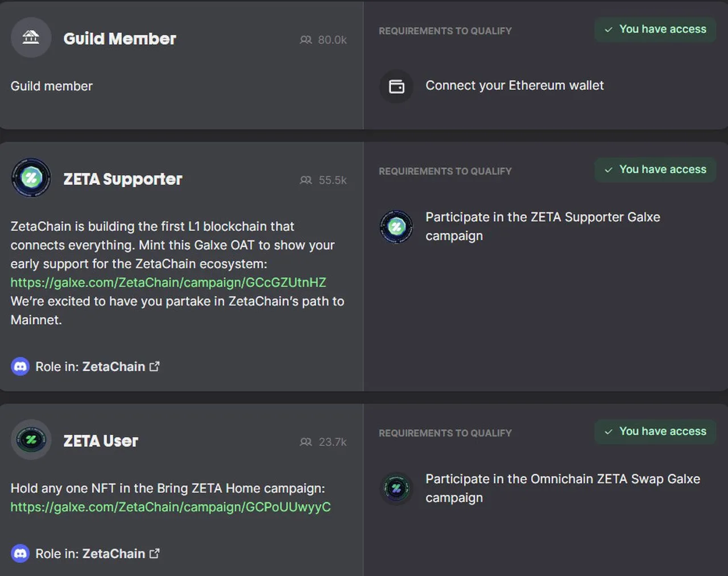Image resolution: width=728 pixels, height=576 pixels.
Task: Open the galxe.com GCcGZUtnHZ campaign link
Action: pos(168,283)
